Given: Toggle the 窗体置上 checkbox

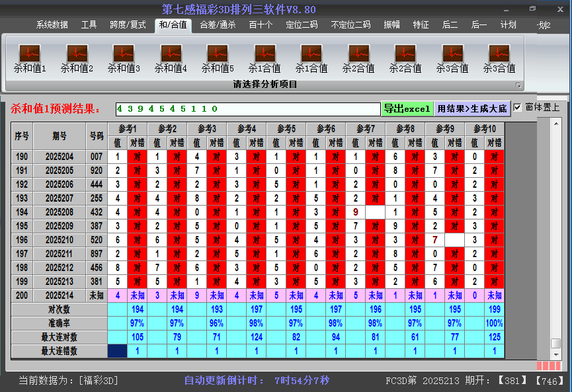Looking at the screenshot, I should point(517,107).
